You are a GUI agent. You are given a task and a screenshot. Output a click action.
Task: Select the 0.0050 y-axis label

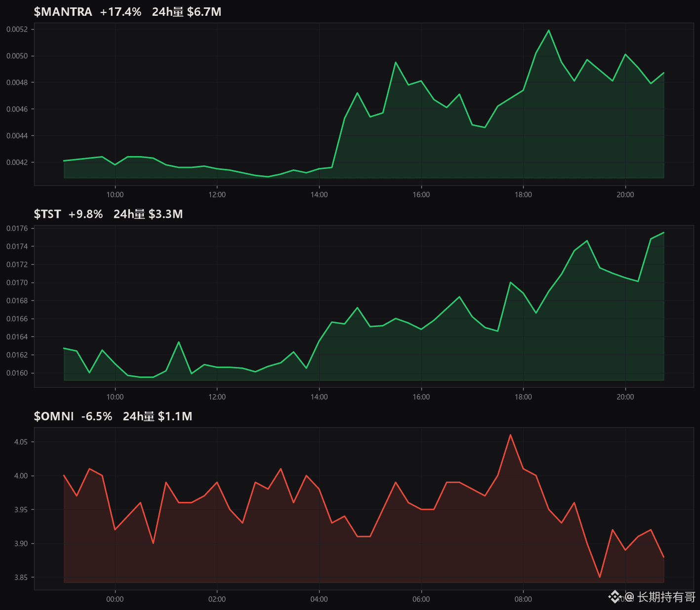[x=17, y=56]
